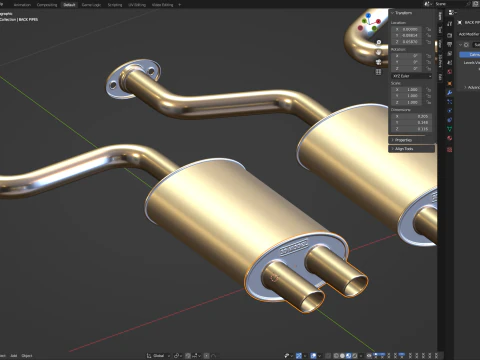Expand the Align Tools panel
This screenshot has height=360, width=480.
tap(411, 149)
